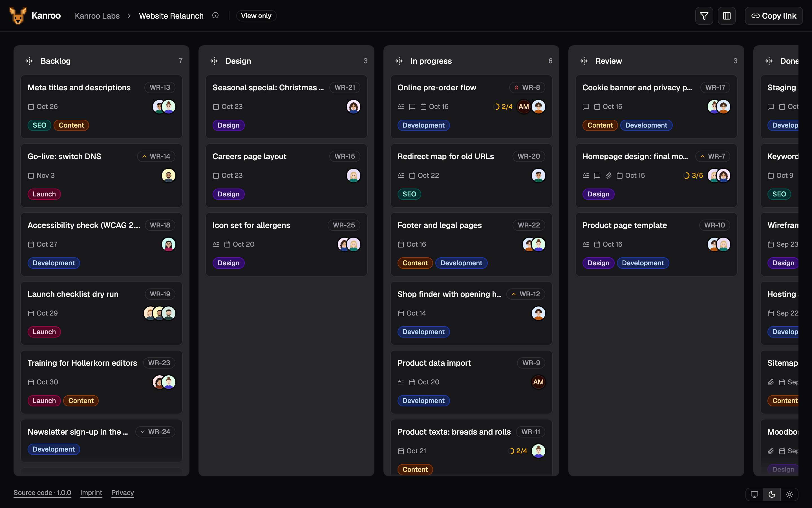The image size is (812, 508).
Task: Open the Source code 1.0.0 link
Action: pos(42,493)
